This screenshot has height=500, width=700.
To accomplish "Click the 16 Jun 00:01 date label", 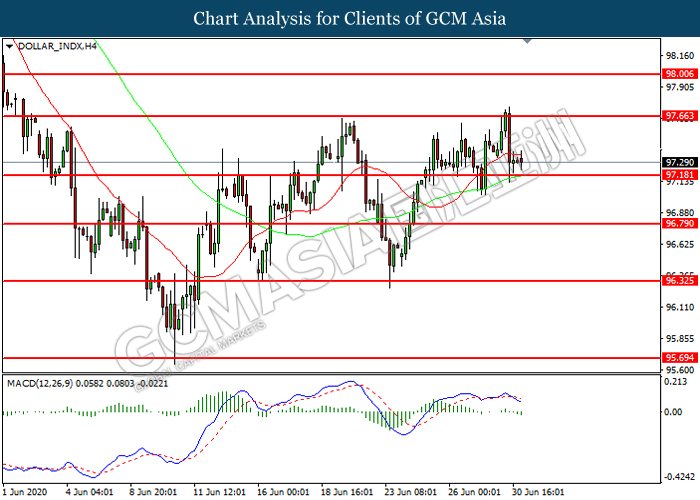I will [x=283, y=492].
